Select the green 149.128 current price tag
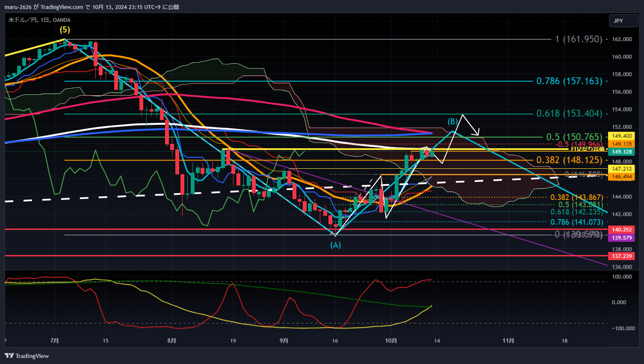 [622, 152]
